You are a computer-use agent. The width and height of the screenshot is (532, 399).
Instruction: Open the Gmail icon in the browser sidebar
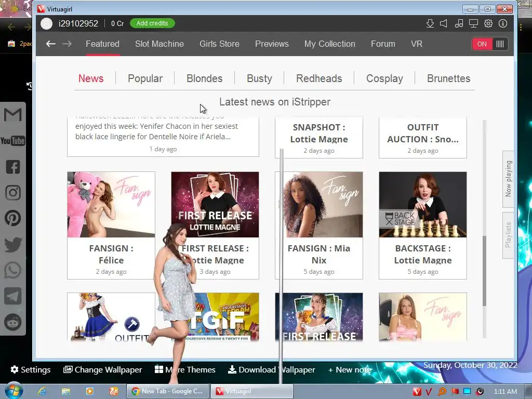coord(13,114)
